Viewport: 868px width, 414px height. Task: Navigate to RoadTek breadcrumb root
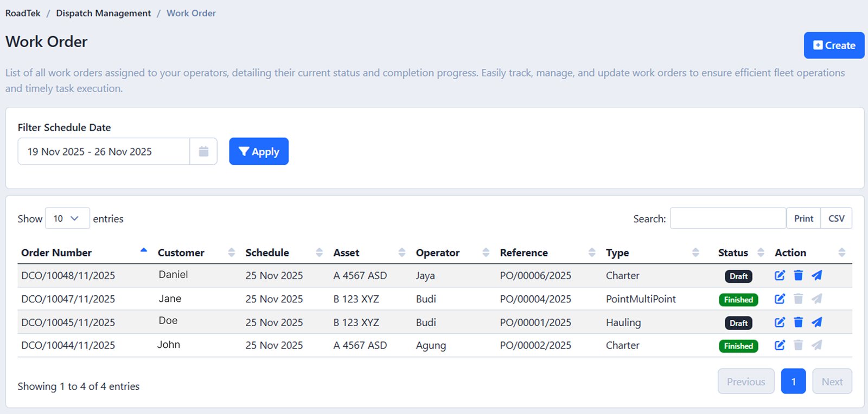[x=23, y=13]
